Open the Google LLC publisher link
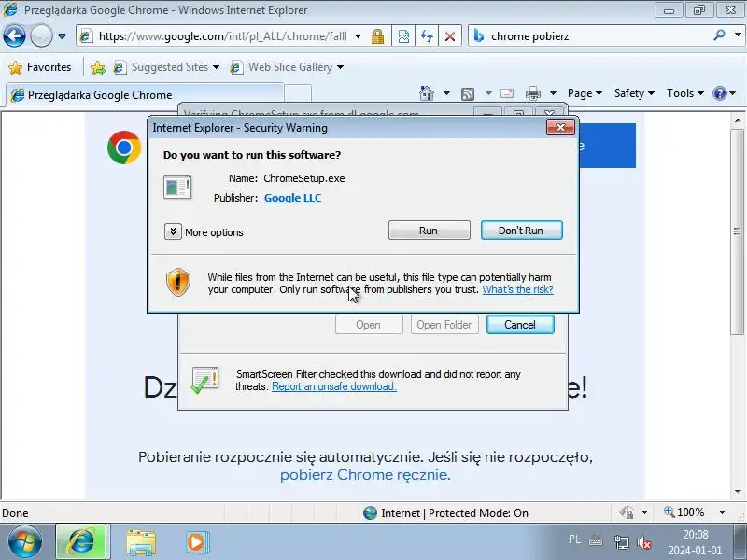This screenshot has width=747, height=560. tap(292, 198)
